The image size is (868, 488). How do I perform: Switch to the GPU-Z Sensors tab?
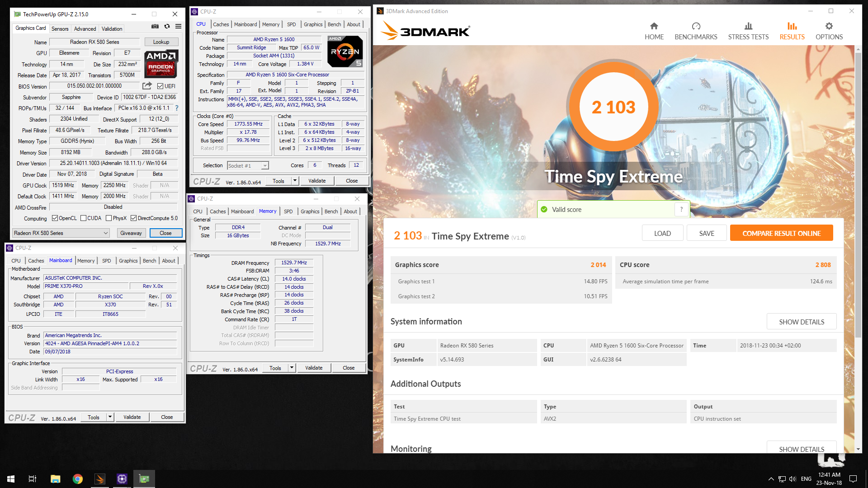click(x=60, y=28)
